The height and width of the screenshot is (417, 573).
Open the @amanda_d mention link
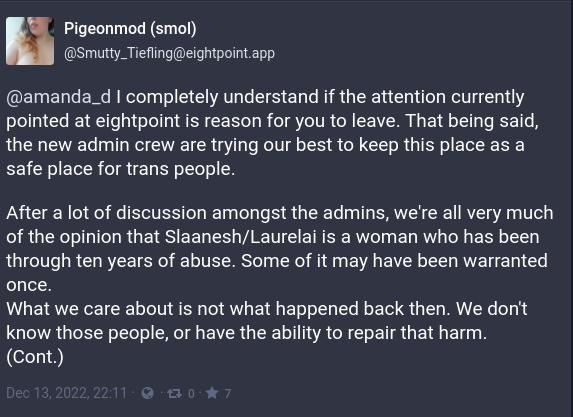coord(58,97)
